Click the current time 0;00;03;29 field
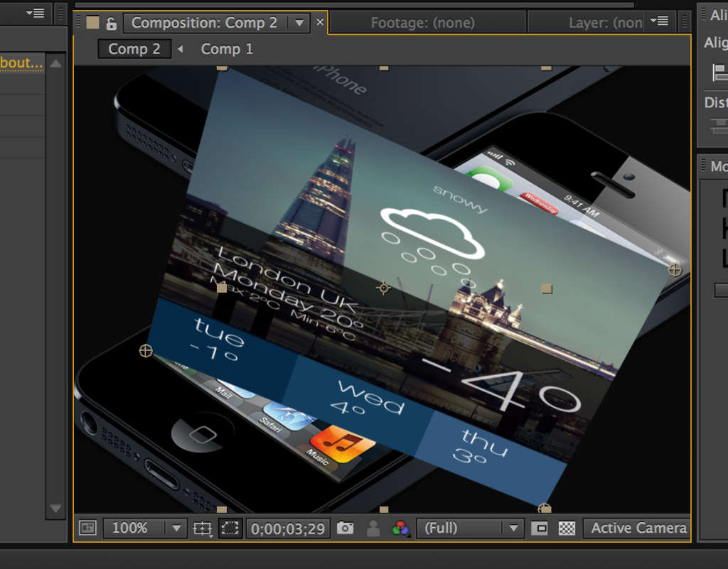 pyautogui.click(x=288, y=528)
